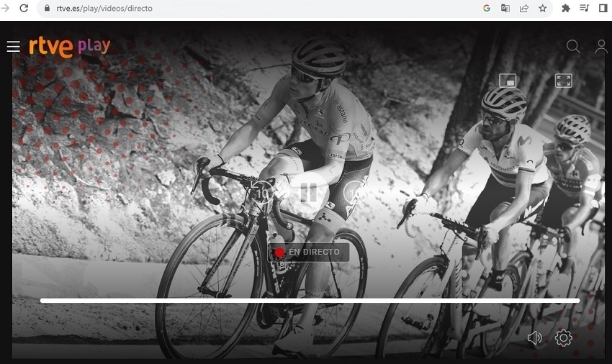Pause the live video
612x364 pixels.
point(308,192)
